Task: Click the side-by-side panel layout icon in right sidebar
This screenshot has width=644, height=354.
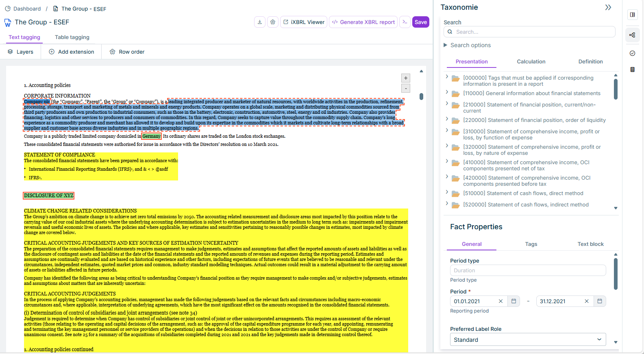Action: pyautogui.click(x=632, y=15)
